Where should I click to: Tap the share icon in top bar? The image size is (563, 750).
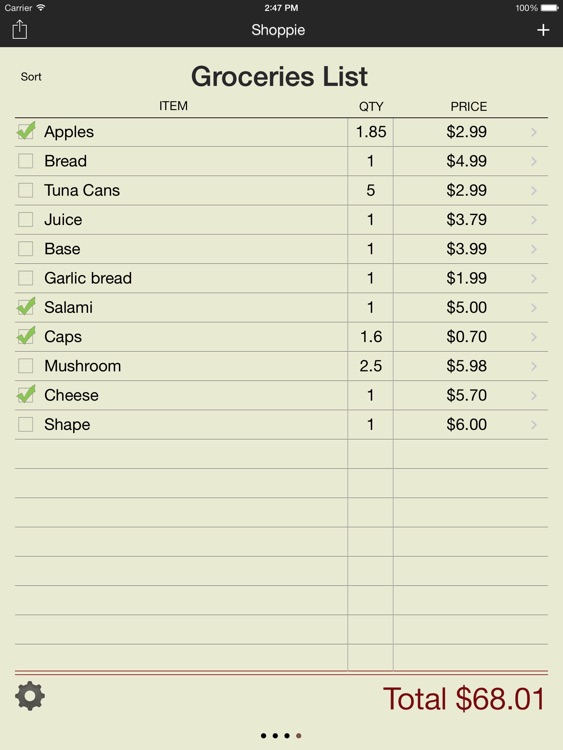[20, 30]
